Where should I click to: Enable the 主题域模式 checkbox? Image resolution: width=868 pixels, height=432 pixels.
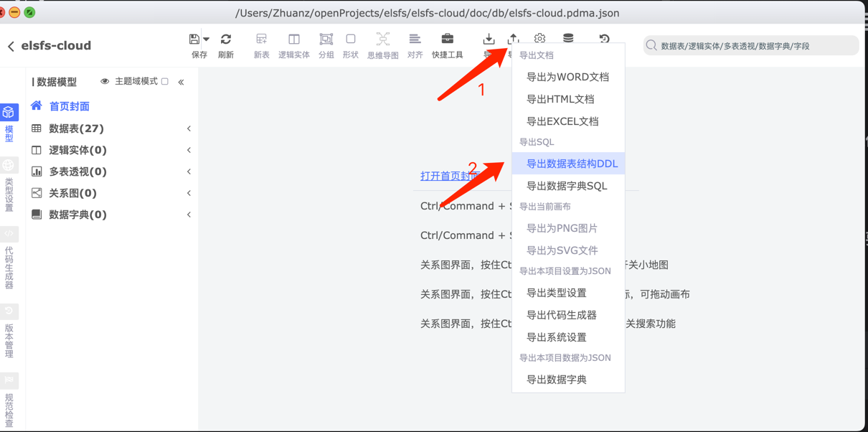[x=165, y=82]
